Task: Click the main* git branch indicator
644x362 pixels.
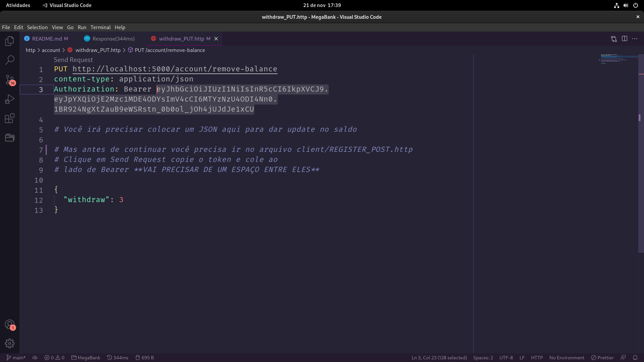Action: (16, 358)
